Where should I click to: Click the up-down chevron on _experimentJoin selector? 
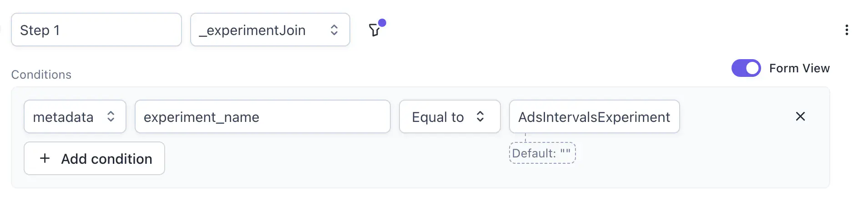(x=334, y=30)
